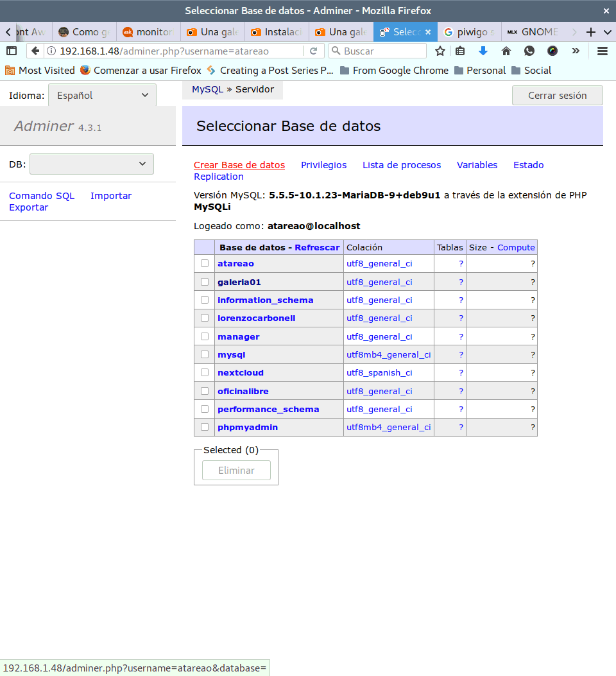Open the nextcloud database link
This screenshot has height=676, width=616.
coord(241,372)
